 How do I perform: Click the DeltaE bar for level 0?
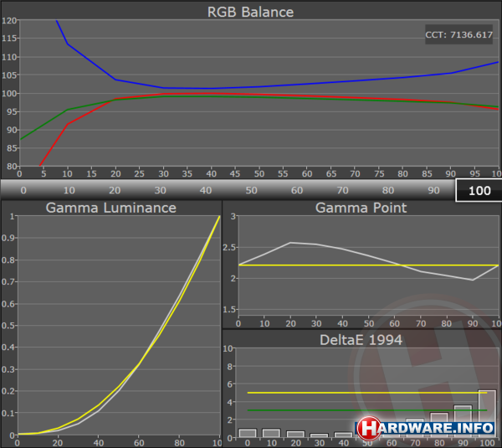[x=248, y=433]
